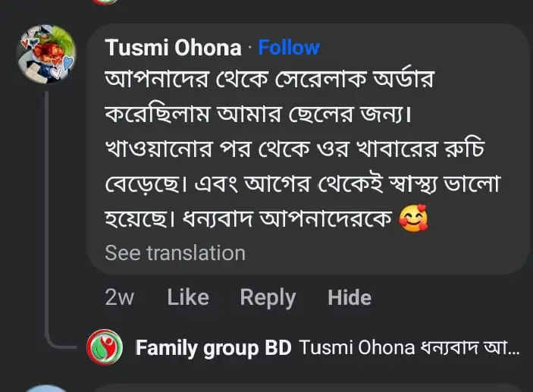The width and height of the screenshot is (533, 392).
Task: Reply to Tusmi Ohona's comment
Action: pos(268,297)
